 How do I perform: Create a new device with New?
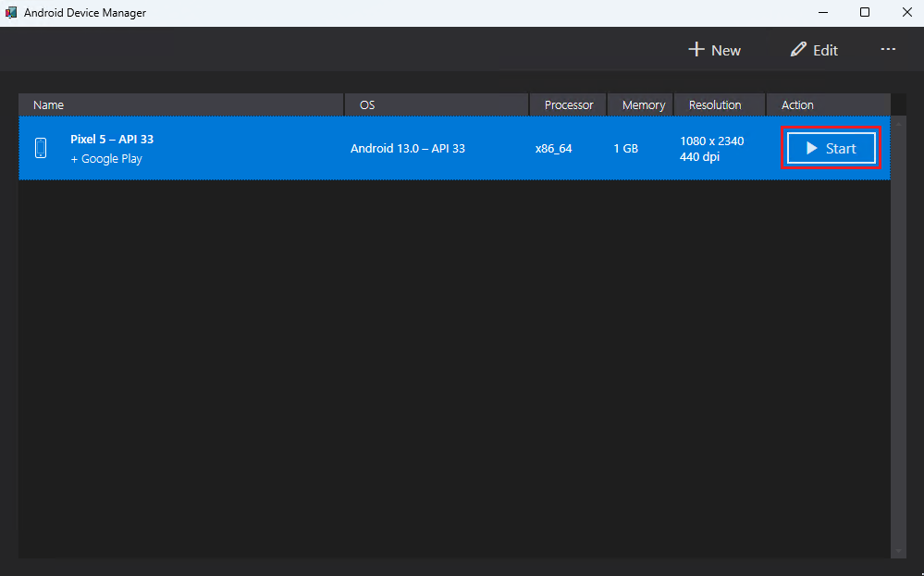point(714,50)
